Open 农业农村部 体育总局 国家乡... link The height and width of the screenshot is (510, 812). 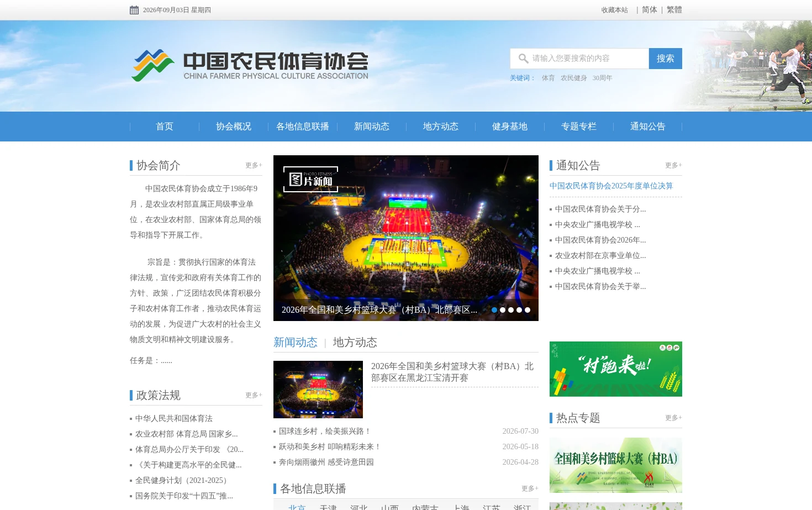coord(187,434)
